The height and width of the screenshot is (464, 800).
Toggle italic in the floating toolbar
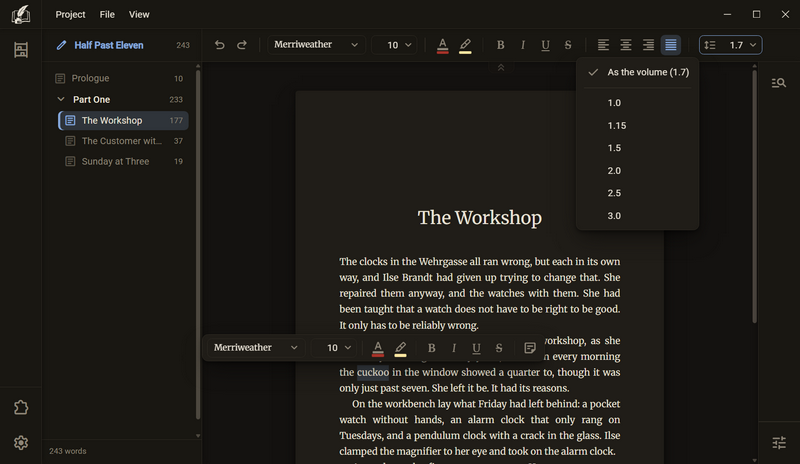click(x=454, y=348)
